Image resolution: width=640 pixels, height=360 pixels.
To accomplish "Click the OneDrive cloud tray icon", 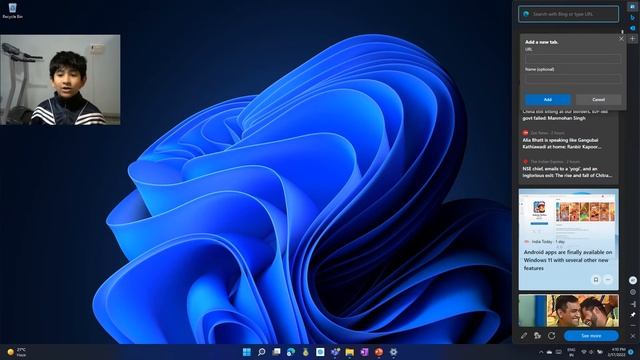I will 549,352.
